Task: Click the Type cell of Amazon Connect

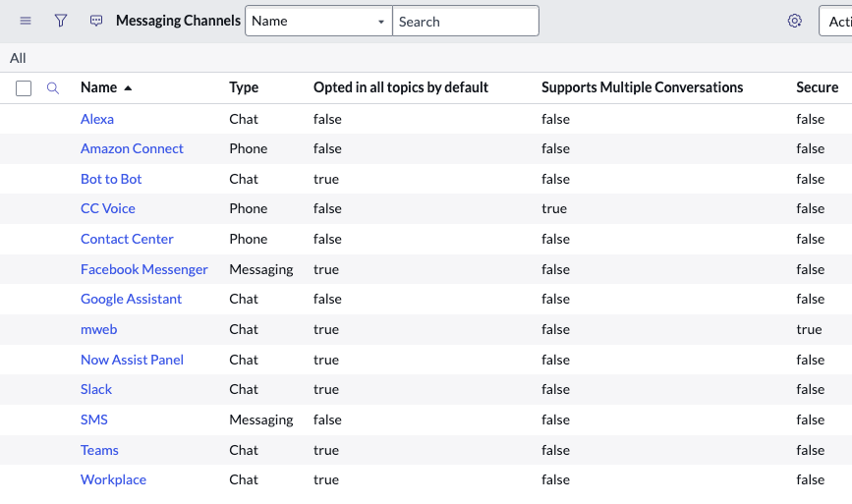Action: point(249,148)
